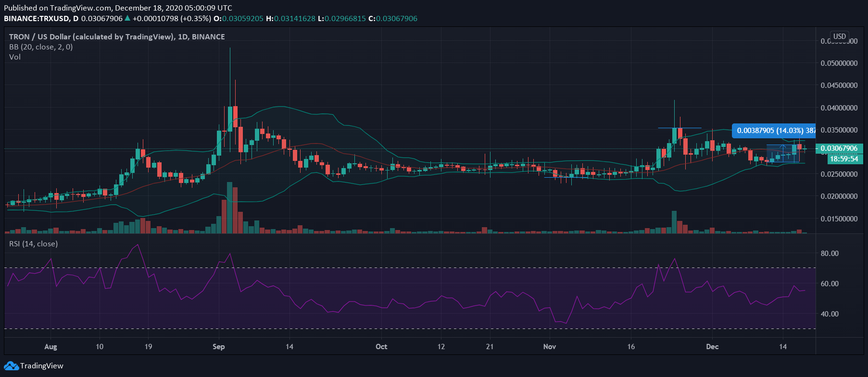
Task: Click the publication date header line
Action: click(118, 8)
